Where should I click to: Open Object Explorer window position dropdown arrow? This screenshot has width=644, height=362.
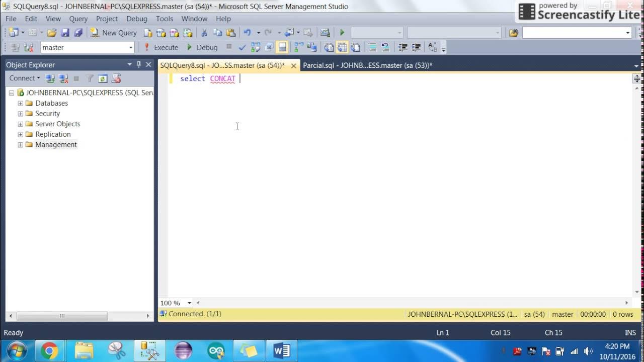point(129,64)
